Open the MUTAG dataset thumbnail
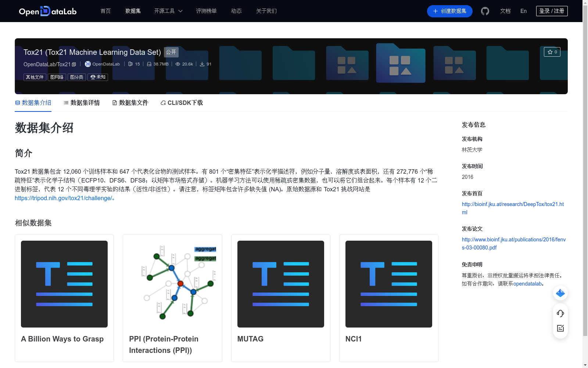The image size is (588, 368). [x=281, y=284]
